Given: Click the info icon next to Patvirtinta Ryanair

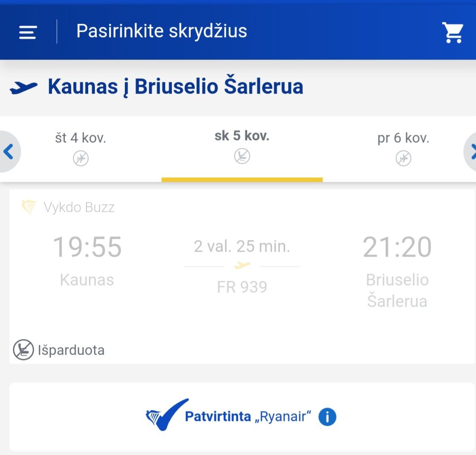Looking at the screenshot, I should point(327,417).
